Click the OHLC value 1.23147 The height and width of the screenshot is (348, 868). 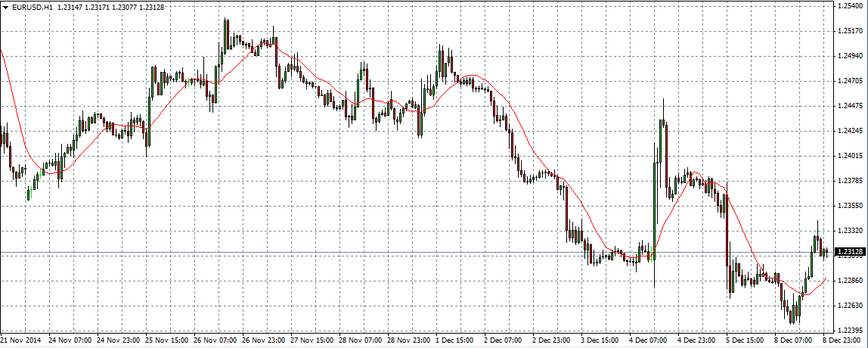(x=70, y=7)
